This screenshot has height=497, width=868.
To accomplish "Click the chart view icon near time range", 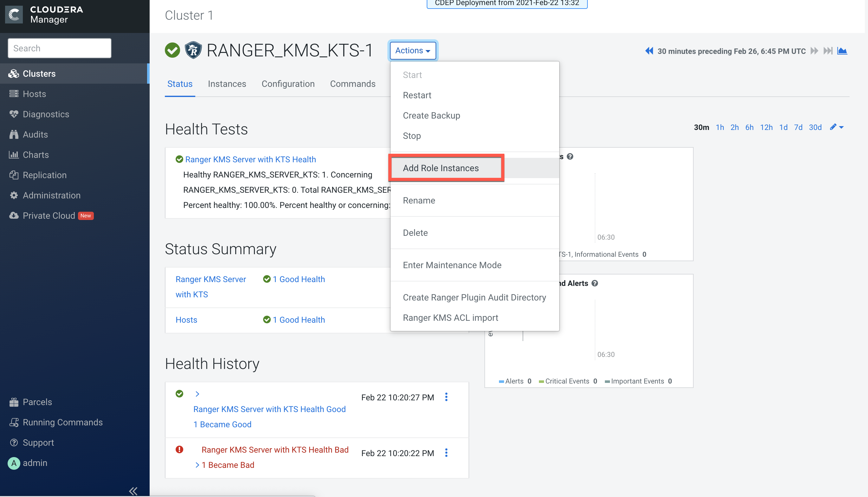I will click(842, 51).
